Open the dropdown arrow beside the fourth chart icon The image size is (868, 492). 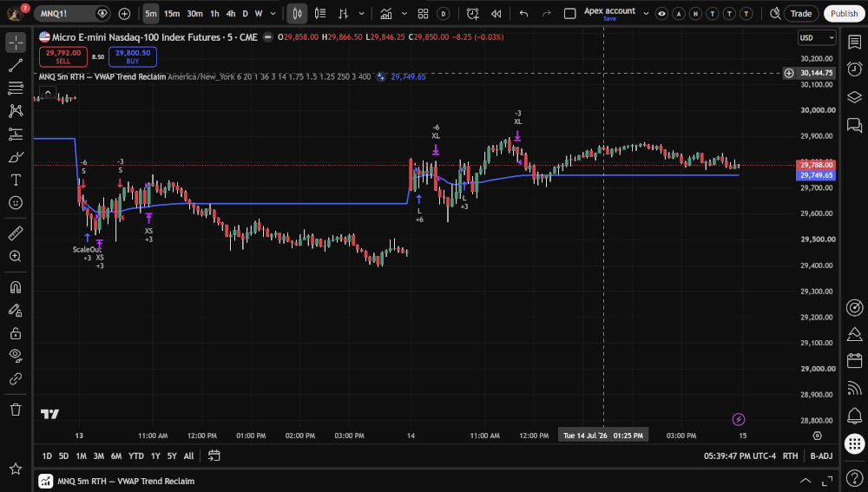pos(361,14)
